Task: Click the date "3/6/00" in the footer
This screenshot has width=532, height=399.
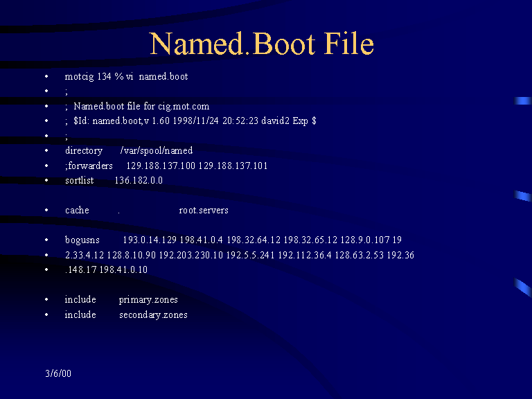Action: point(58,373)
